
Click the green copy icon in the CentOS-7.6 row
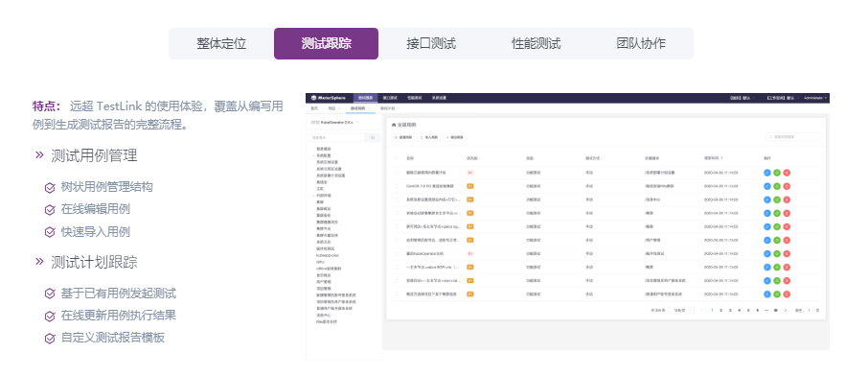tap(777, 186)
